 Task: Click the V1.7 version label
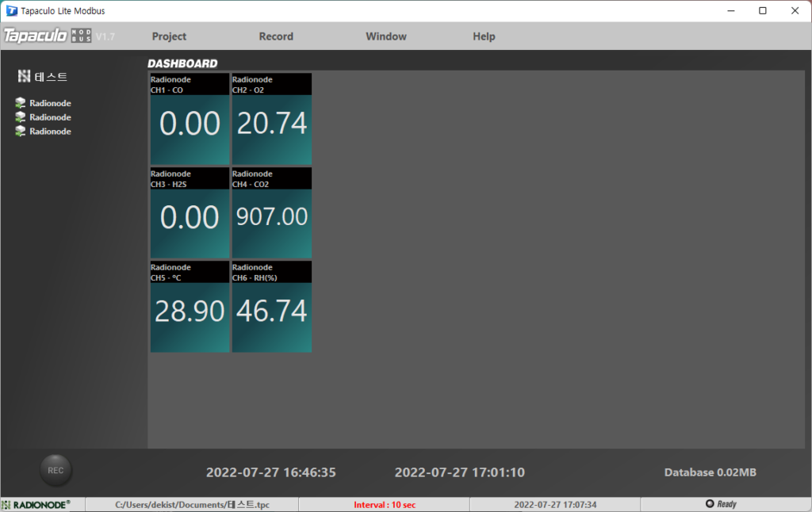(105, 36)
